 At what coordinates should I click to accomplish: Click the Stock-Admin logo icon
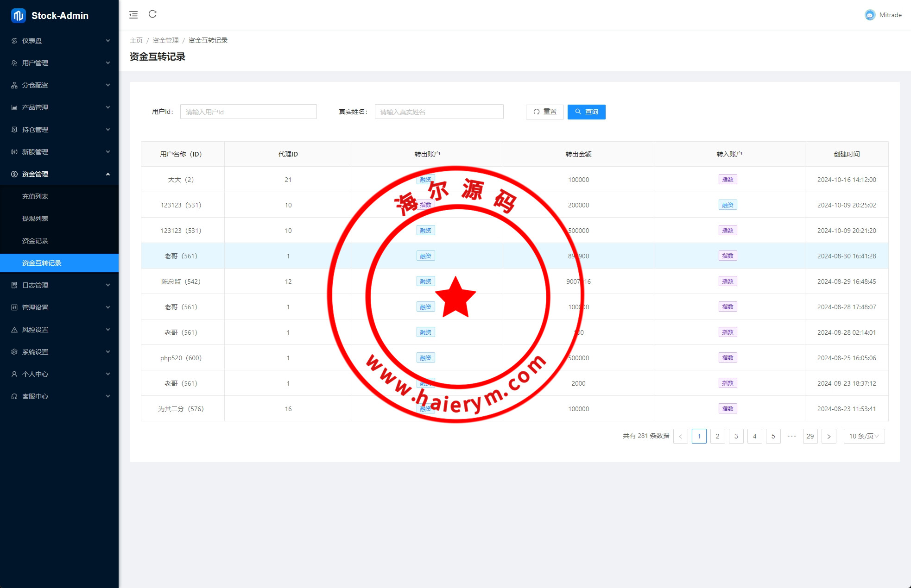(x=18, y=15)
